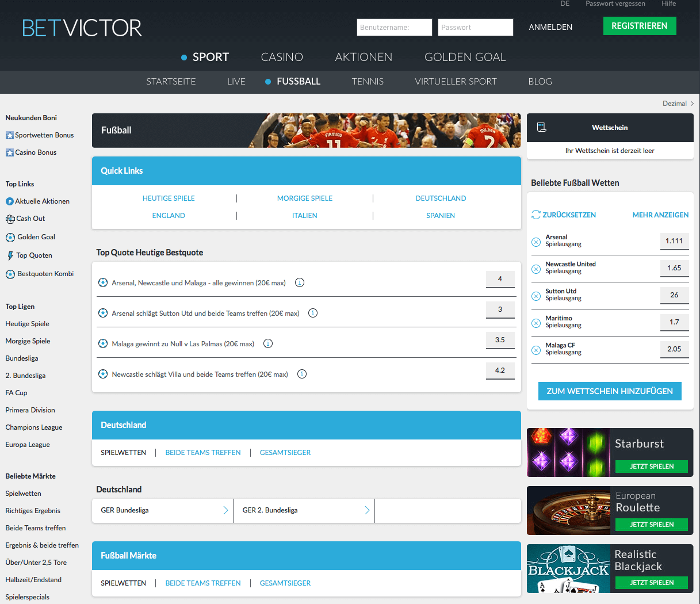
Task: Go to Startseite
Action: 171,82
